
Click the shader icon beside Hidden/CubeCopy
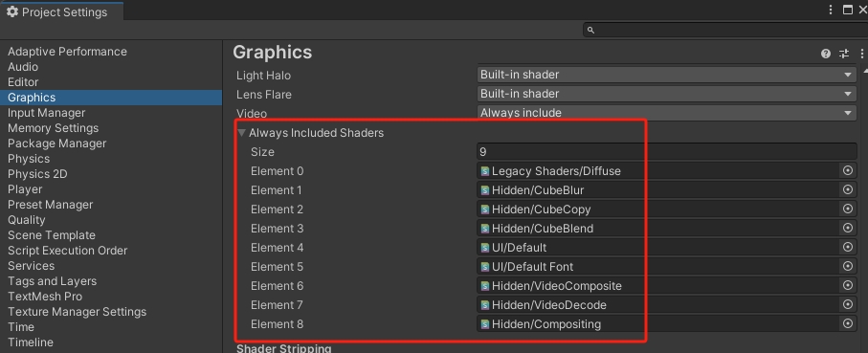tap(485, 210)
